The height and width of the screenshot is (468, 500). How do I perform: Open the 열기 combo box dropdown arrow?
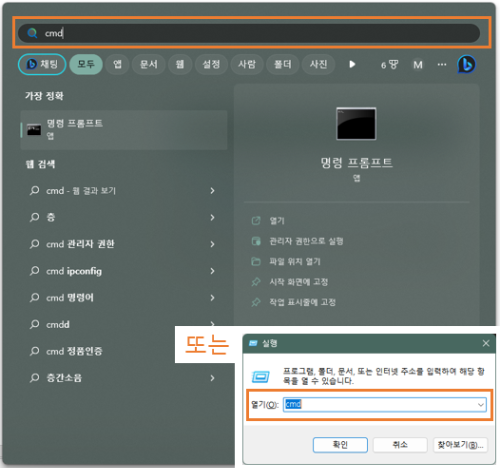pyautogui.click(x=481, y=404)
